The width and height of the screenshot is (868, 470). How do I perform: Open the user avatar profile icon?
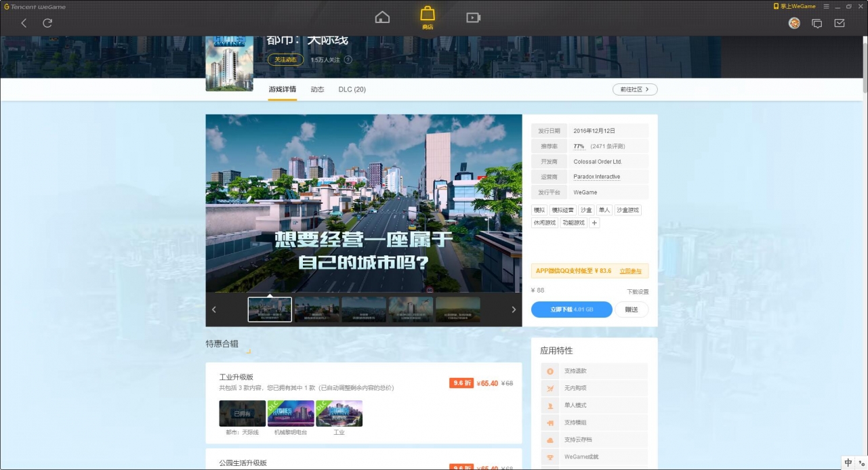pos(795,23)
